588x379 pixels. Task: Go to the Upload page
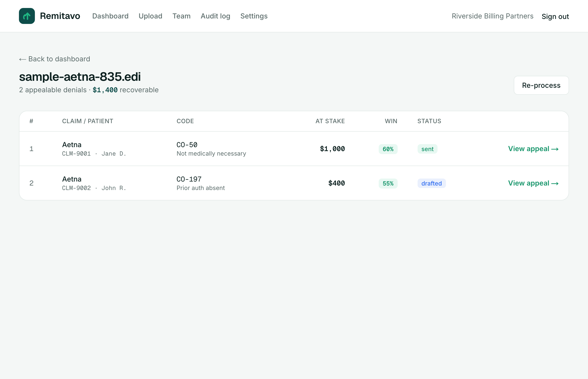pos(150,16)
